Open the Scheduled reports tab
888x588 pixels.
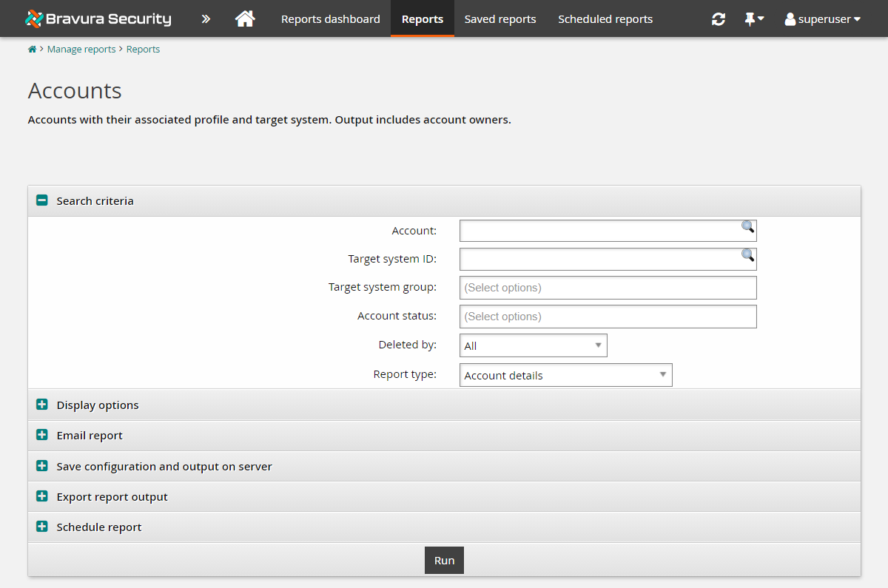click(605, 18)
